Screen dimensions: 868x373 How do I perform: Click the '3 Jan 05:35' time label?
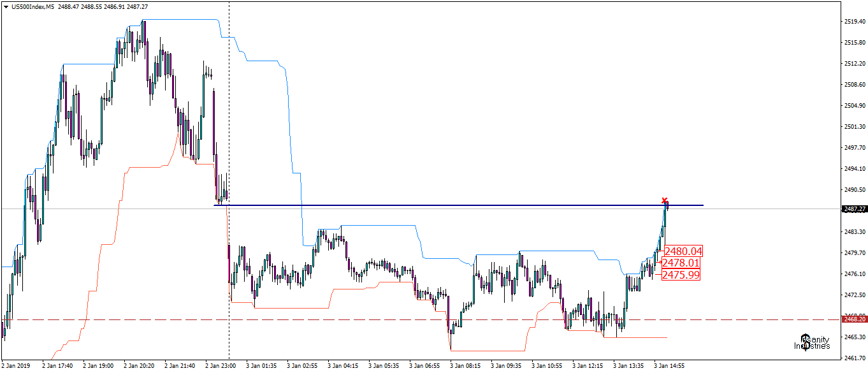384,366
